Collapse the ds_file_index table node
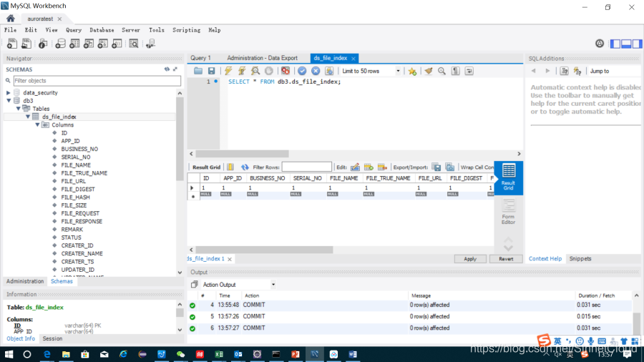The image size is (644, 362). point(27,117)
